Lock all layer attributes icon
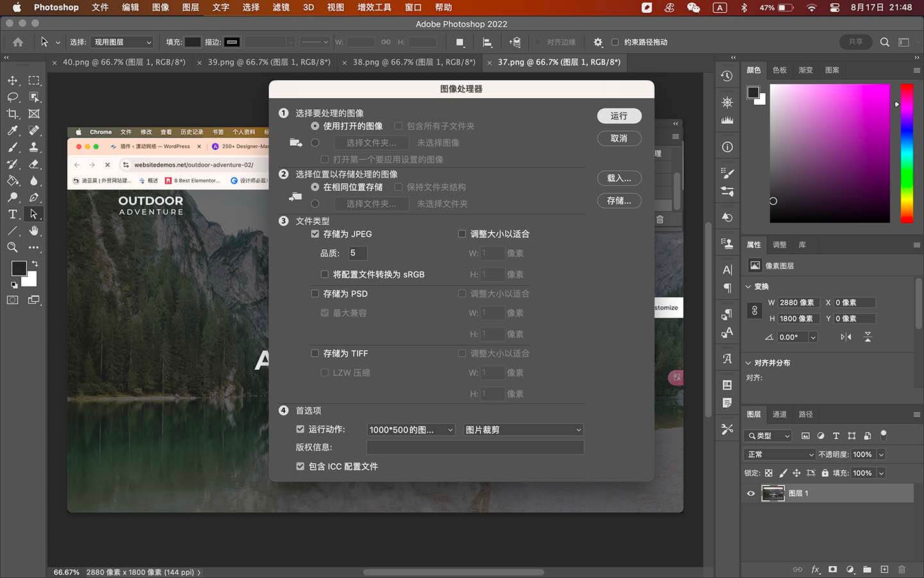Image resolution: width=924 pixels, height=578 pixels. point(825,473)
